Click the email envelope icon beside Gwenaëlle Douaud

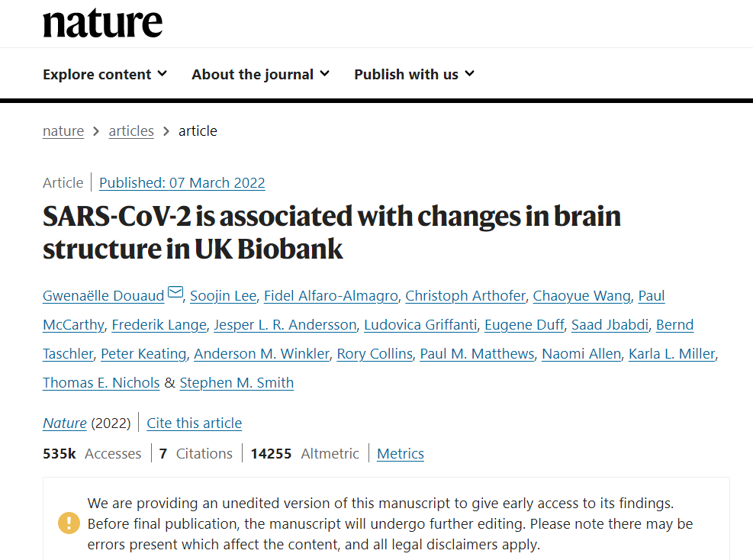[x=175, y=291]
